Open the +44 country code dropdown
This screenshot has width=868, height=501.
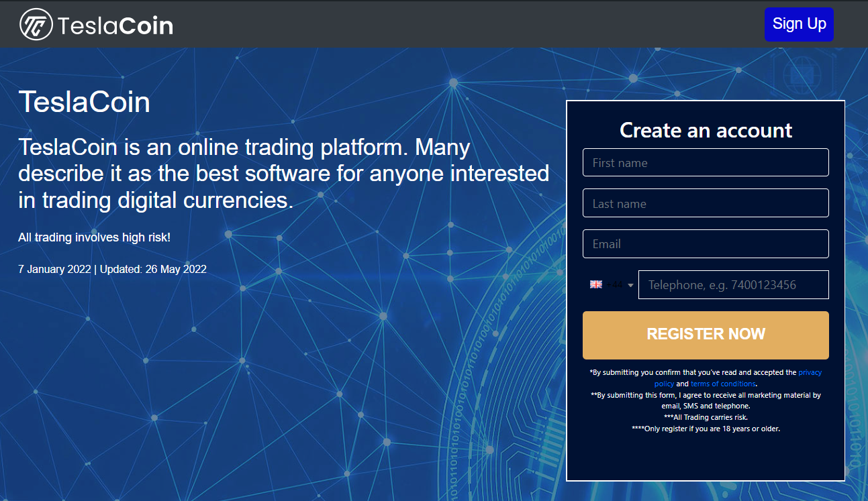click(611, 285)
